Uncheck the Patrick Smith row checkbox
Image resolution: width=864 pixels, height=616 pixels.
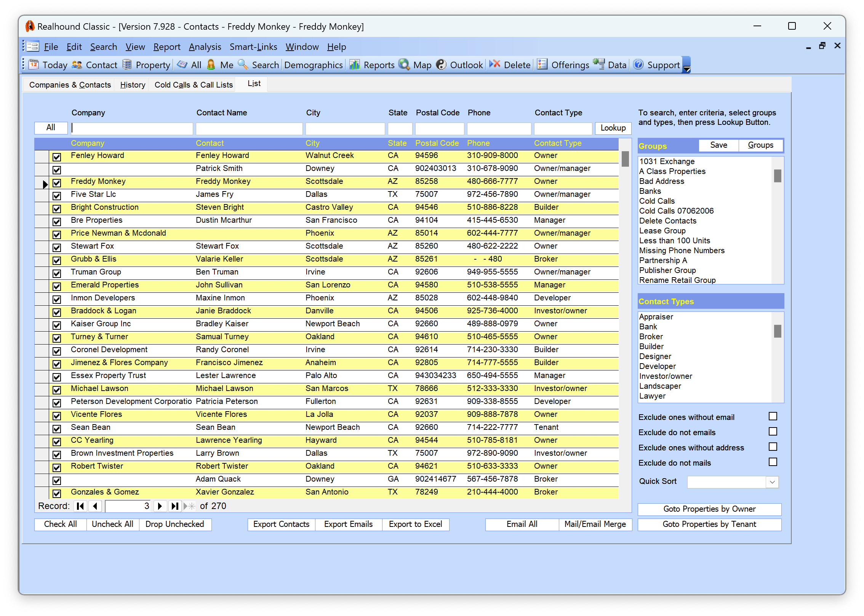[57, 170]
